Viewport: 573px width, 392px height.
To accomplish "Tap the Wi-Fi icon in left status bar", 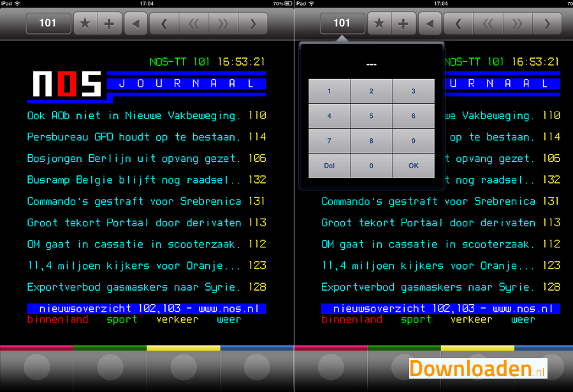I will 17,4.
